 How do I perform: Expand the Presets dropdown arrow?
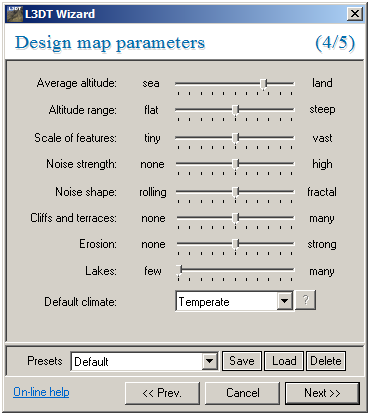point(210,361)
